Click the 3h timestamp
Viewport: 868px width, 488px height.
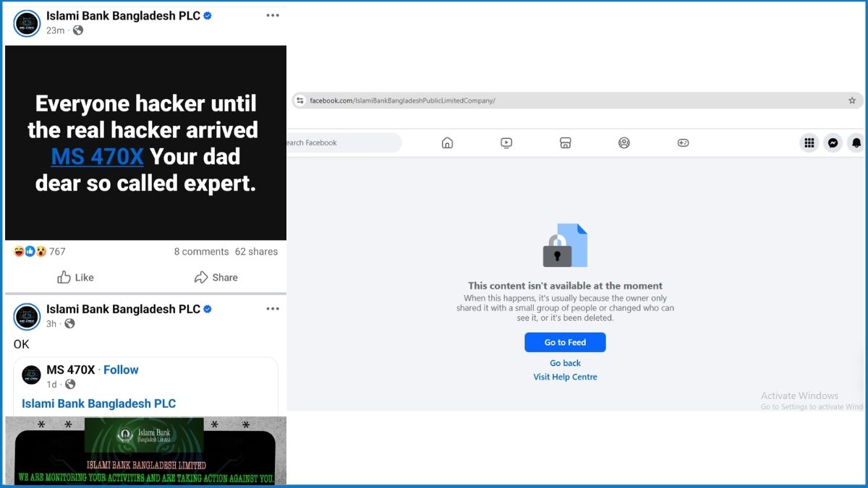[x=51, y=324]
